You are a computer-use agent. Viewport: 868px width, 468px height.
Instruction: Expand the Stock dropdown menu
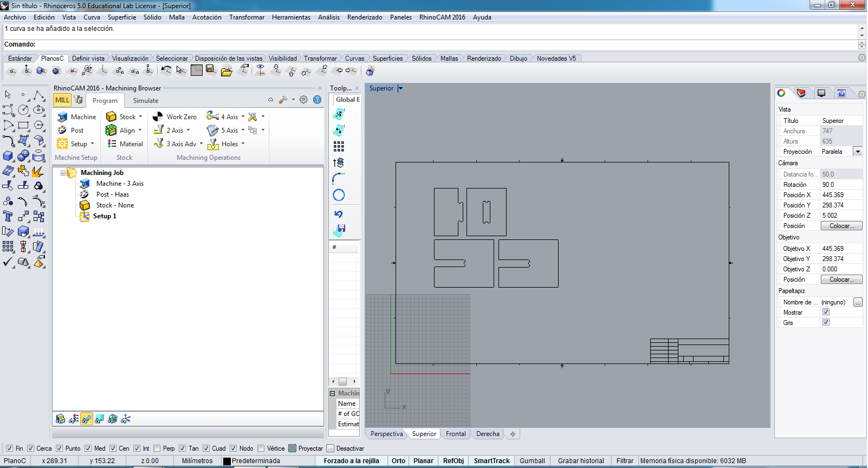pyautogui.click(x=140, y=116)
